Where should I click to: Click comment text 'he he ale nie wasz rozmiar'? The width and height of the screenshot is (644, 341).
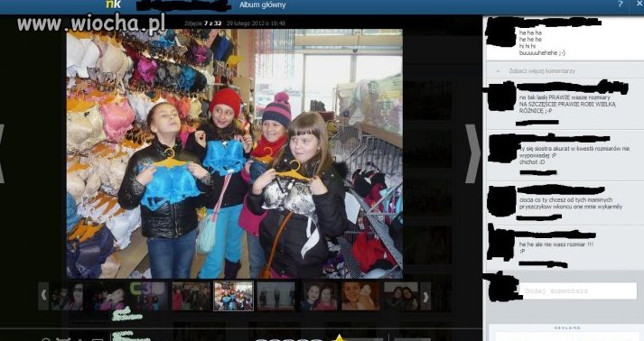(x=555, y=244)
